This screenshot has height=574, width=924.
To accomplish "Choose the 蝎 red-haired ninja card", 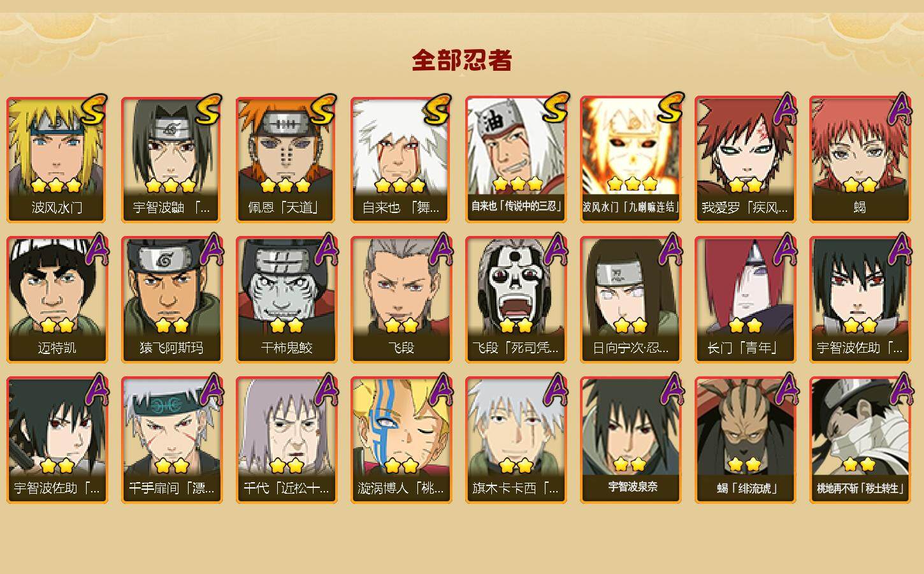I will pos(860,159).
